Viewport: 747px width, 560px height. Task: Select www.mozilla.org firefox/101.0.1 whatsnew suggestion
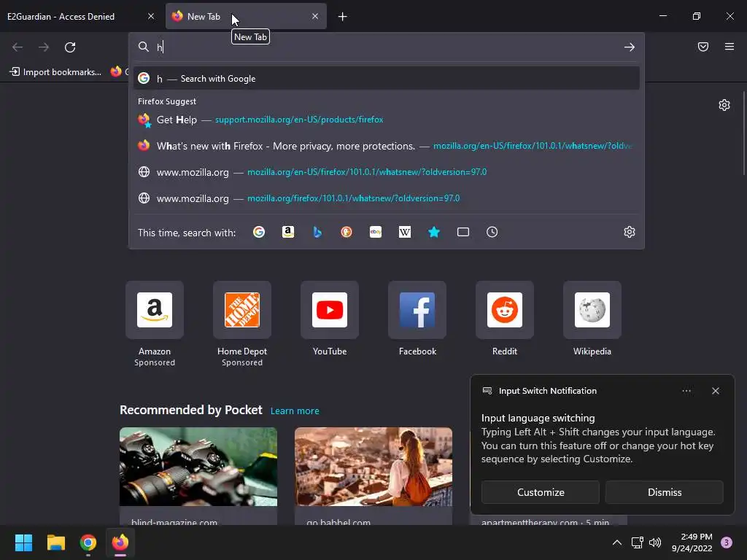[387, 198]
